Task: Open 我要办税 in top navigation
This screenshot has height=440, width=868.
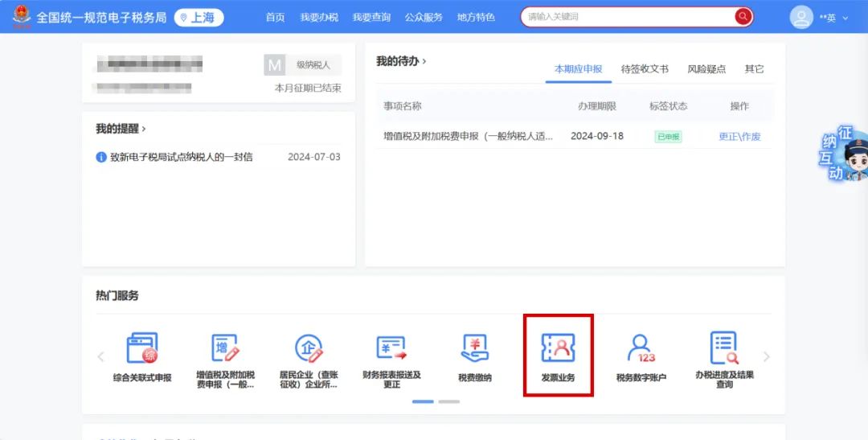Action: pyautogui.click(x=318, y=18)
